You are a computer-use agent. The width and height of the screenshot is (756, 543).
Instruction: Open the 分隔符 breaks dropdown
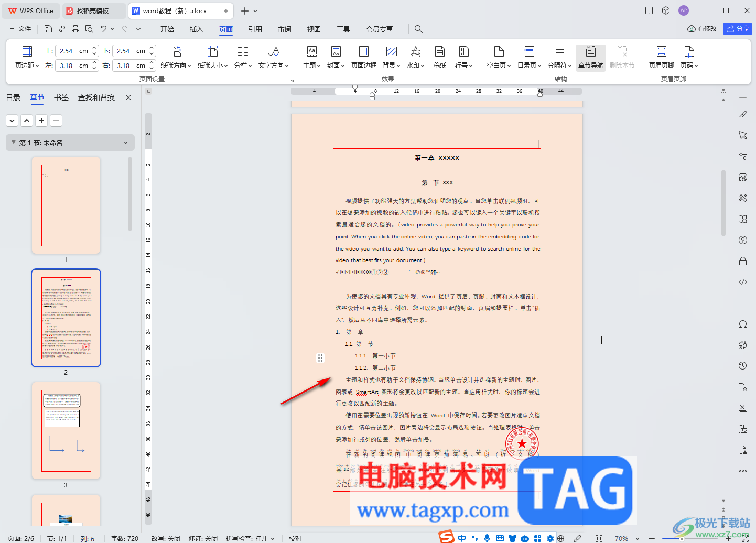559,57
